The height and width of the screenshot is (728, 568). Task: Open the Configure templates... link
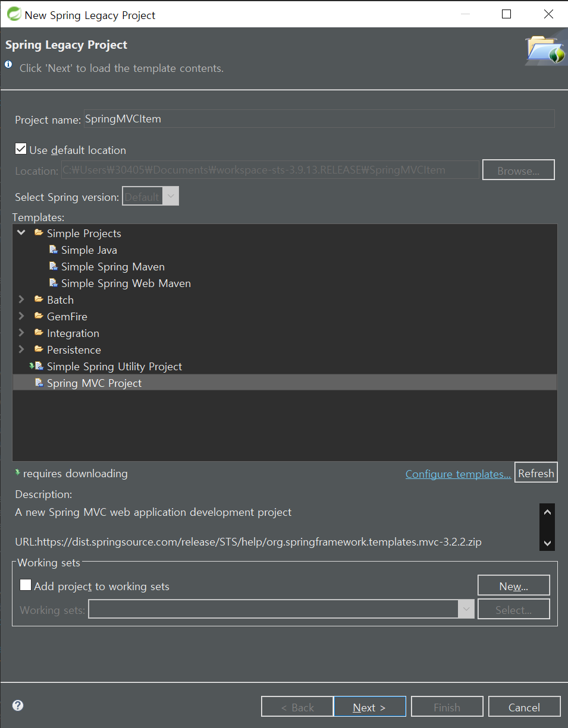pos(458,474)
